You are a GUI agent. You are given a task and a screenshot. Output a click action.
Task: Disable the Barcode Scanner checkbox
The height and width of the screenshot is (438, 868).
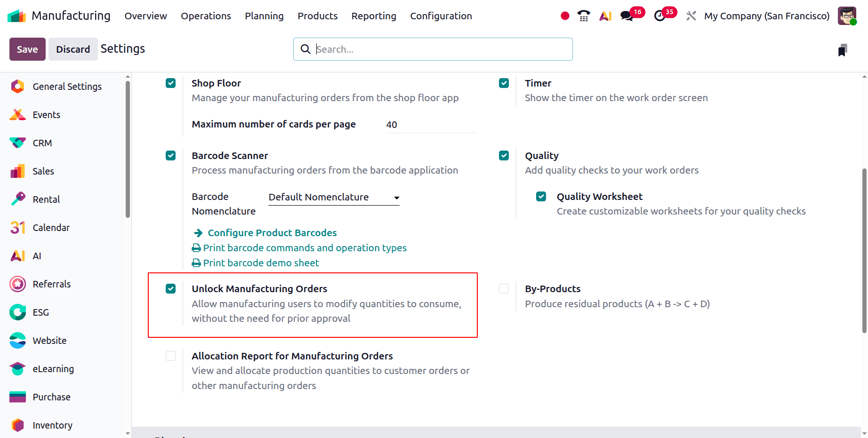pyautogui.click(x=171, y=156)
